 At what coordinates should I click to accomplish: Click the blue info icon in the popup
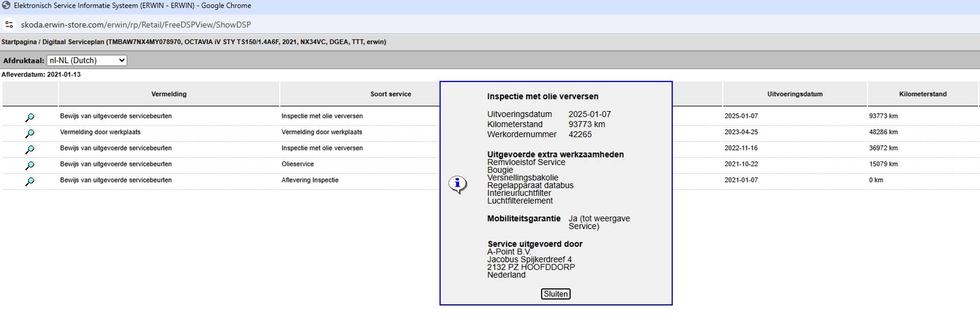point(457,183)
